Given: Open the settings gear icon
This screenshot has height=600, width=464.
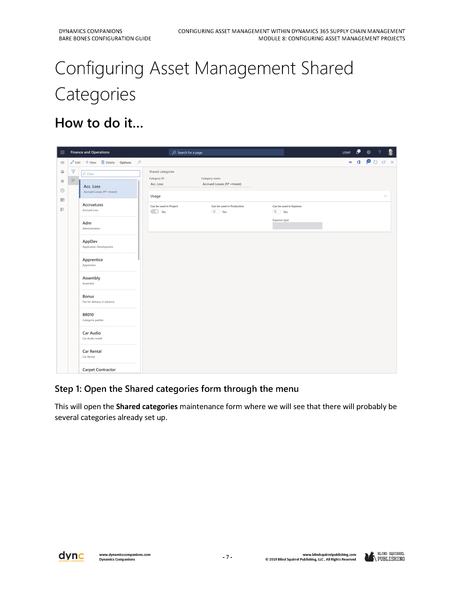Looking at the screenshot, I should (x=369, y=152).
